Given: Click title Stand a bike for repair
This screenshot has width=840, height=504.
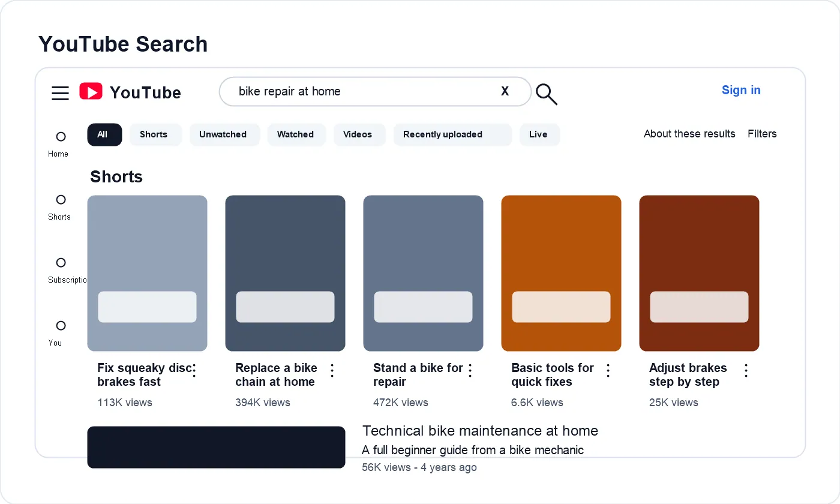Looking at the screenshot, I should coord(418,375).
